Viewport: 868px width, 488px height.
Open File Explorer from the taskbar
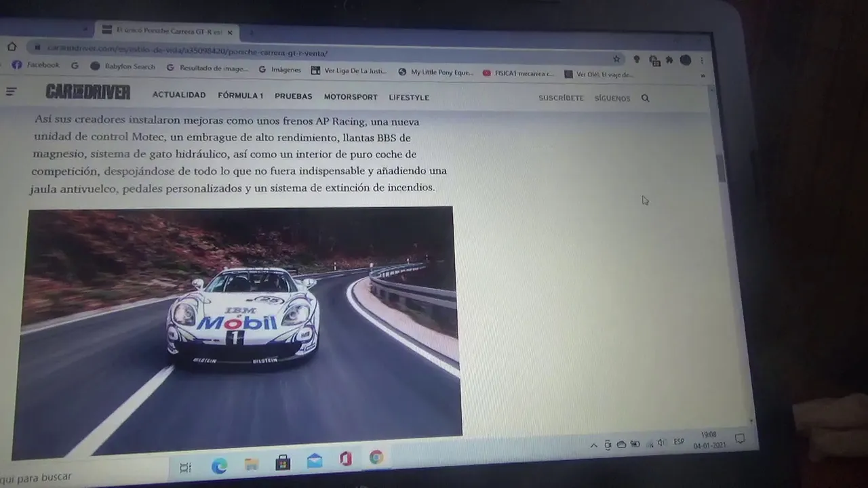click(252, 464)
